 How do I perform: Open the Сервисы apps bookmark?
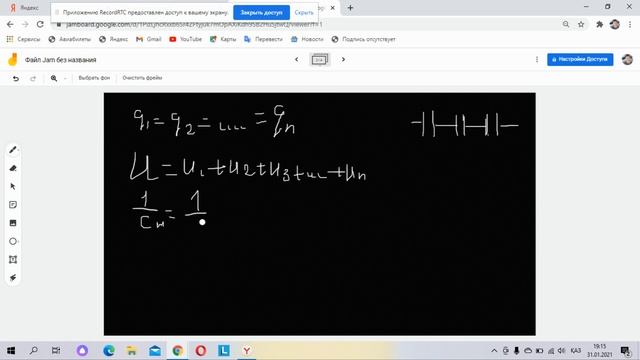click(23, 39)
